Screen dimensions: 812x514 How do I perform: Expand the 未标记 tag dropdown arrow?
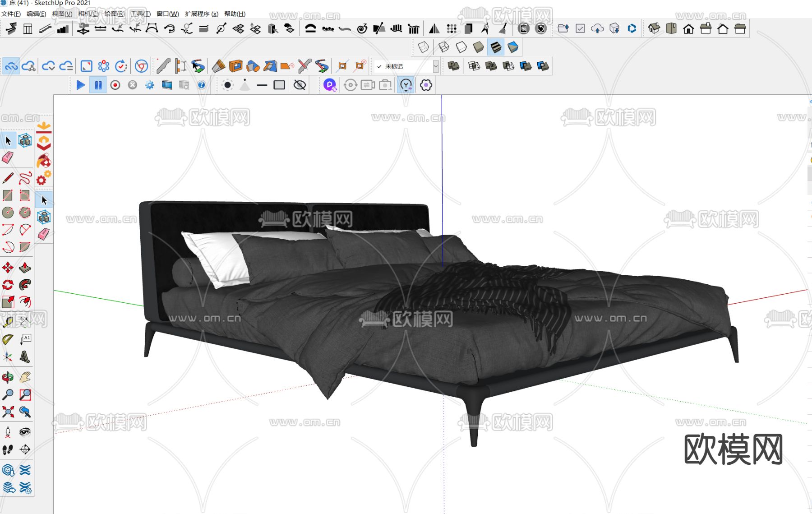pyautogui.click(x=435, y=66)
